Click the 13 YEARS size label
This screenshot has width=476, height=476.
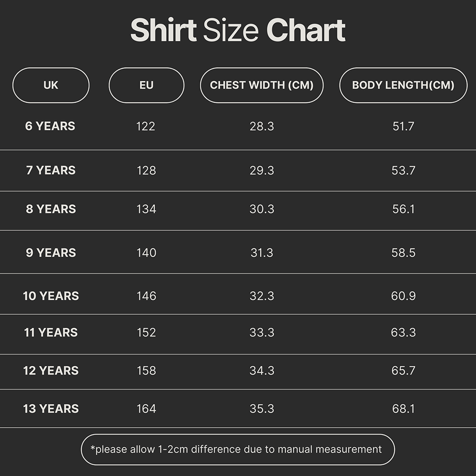(51, 409)
